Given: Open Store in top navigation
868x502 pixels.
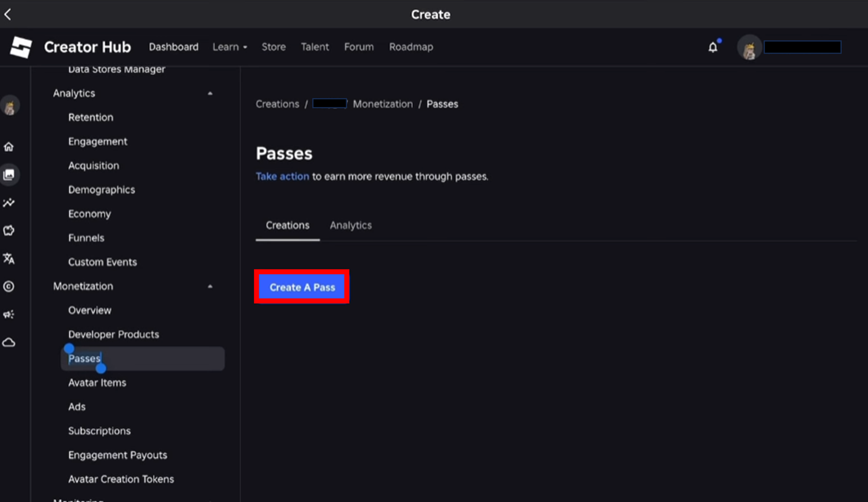Looking at the screenshot, I should point(274,47).
